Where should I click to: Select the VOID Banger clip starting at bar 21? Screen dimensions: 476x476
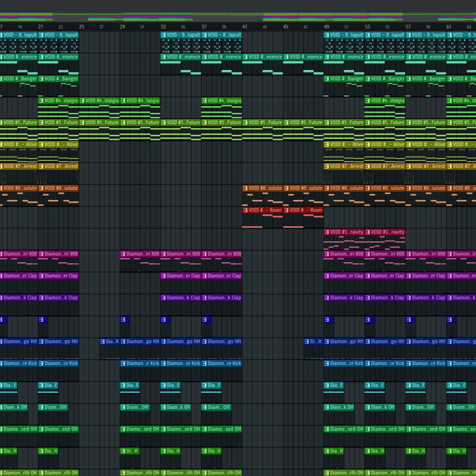(61, 79)
